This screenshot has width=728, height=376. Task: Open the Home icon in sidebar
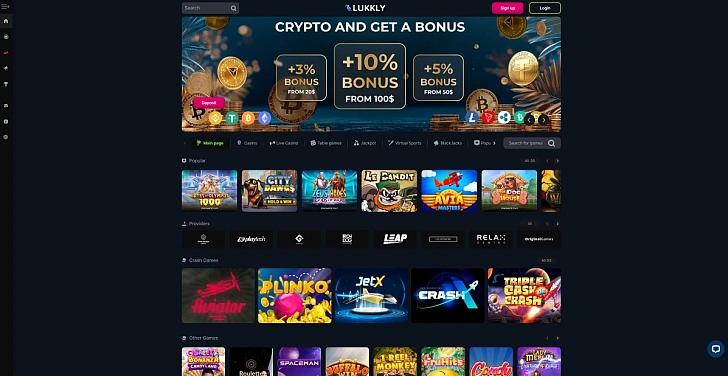tap(6, 21)
